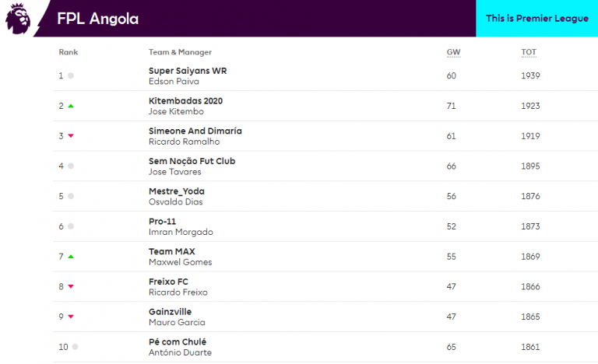Click green up arrow beside rank 7
Viewport: 598px width, 364px height.
(71, 257)
